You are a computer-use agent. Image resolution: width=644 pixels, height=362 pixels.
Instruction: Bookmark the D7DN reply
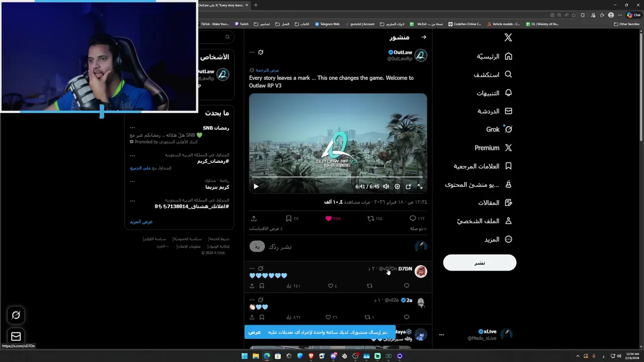(x=262, y=286)
